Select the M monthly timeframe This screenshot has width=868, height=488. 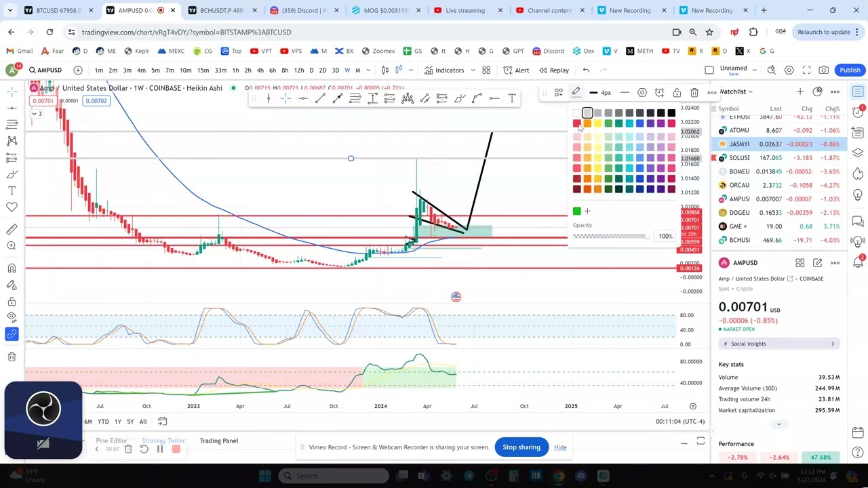358,70
